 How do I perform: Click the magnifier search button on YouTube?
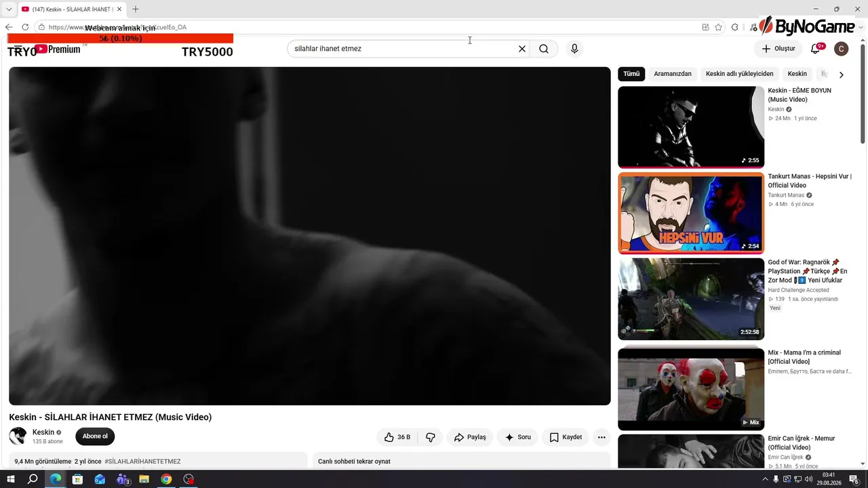pyautogui.click(x=544, y=49)
